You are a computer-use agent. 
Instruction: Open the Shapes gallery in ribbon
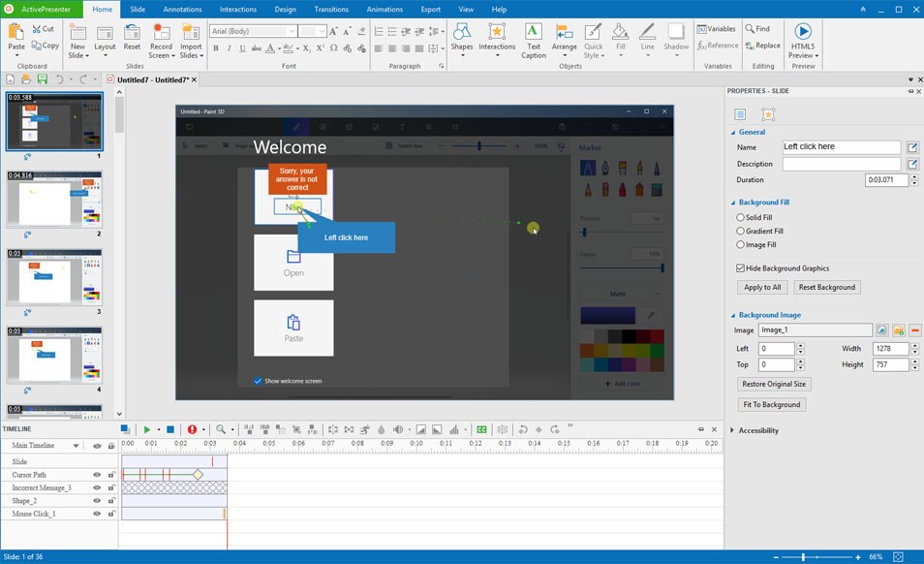(x=461, y=41)
